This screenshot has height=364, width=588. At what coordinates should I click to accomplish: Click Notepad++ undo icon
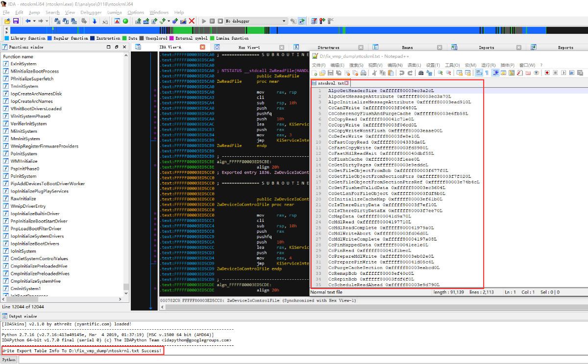click(x=402, y=73)
